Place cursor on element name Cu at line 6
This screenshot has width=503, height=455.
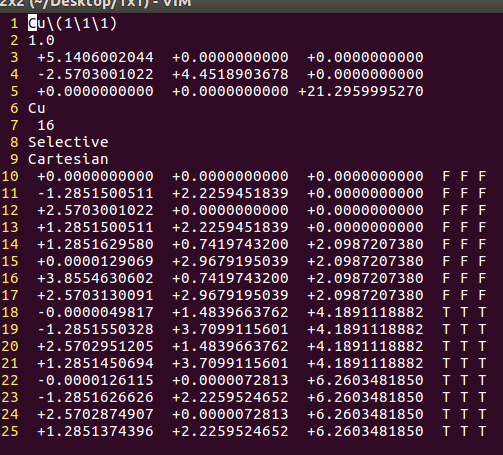tap(37, 108)
